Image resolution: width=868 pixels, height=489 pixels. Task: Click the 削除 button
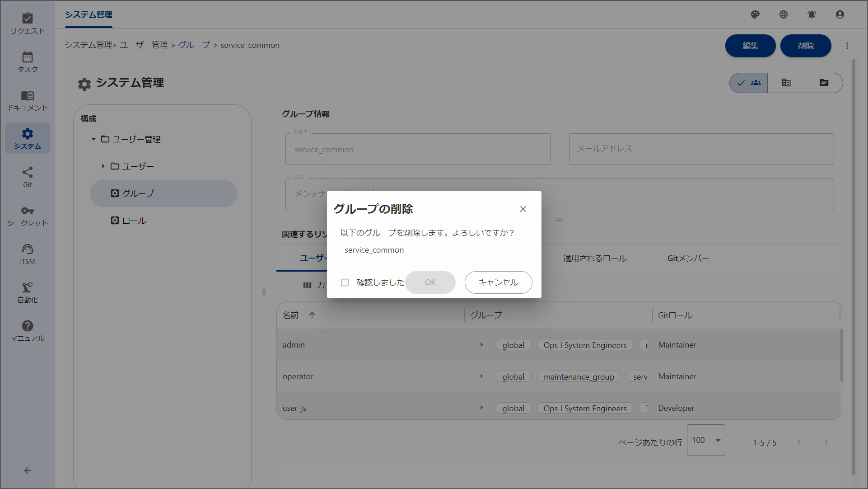[x=806, y=46]
